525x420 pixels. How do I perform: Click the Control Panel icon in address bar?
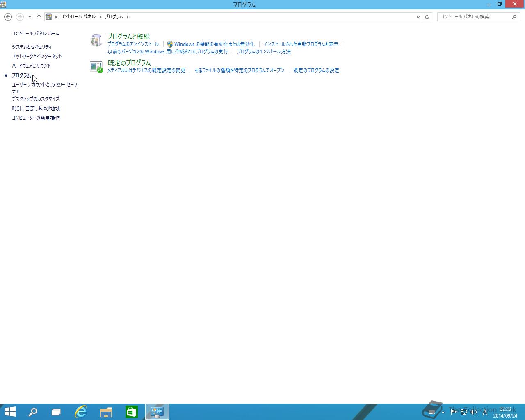click(x=49, y=17)
